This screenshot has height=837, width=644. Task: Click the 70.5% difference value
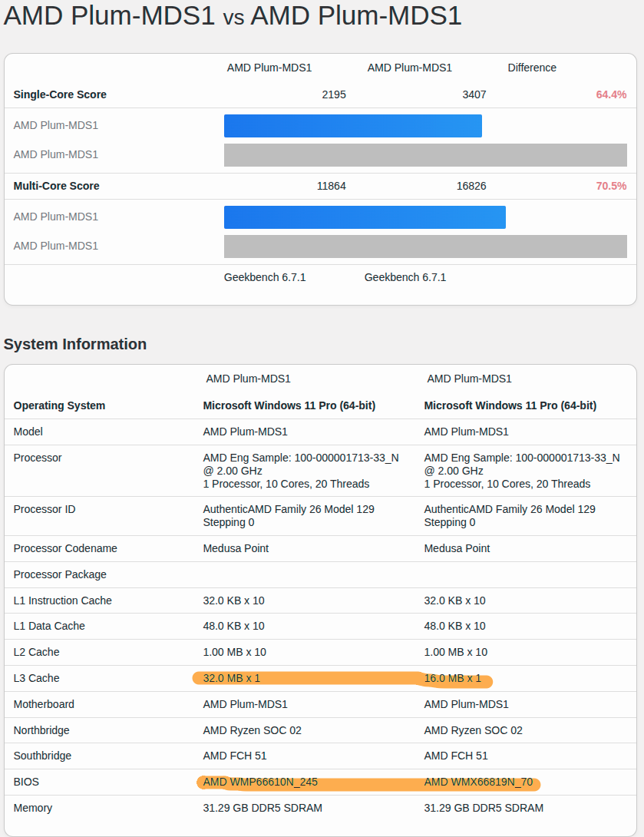(x=611, y=186)
